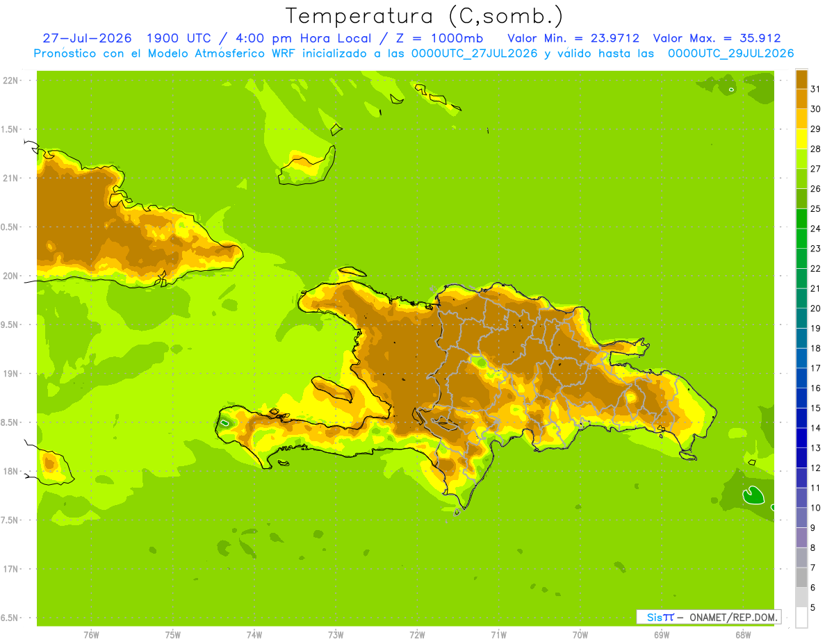Click legend value '12'
The height and width of the screenshot is (644, 834).
(x=816, y=468)
